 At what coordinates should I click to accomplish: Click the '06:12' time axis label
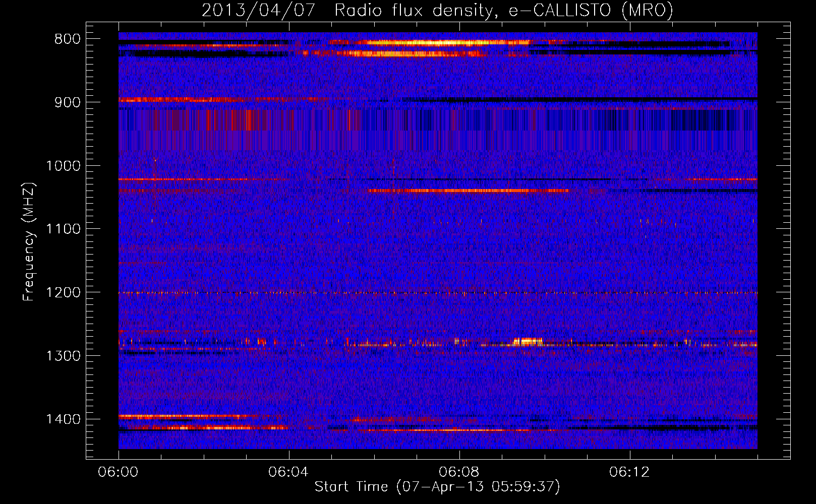point(629,472)
